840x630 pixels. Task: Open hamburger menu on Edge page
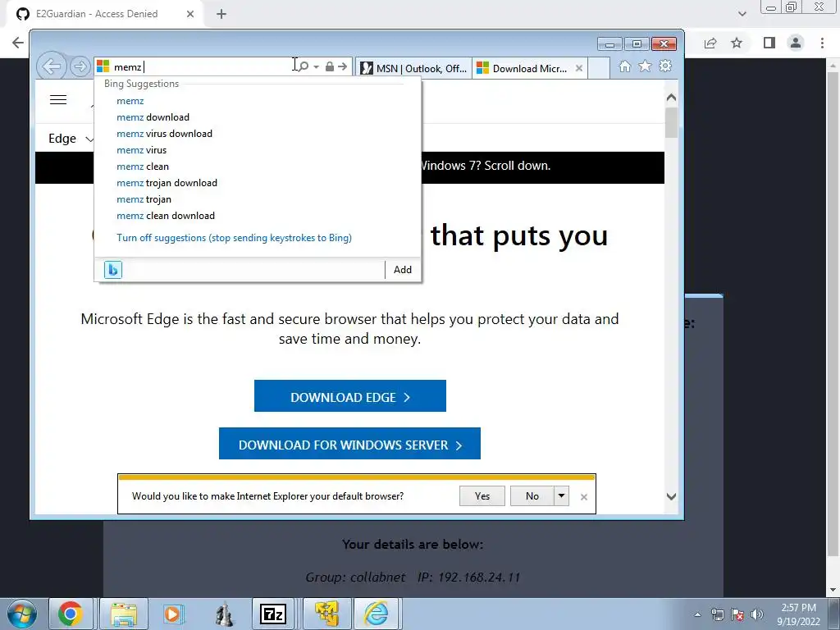pos(58,99)
